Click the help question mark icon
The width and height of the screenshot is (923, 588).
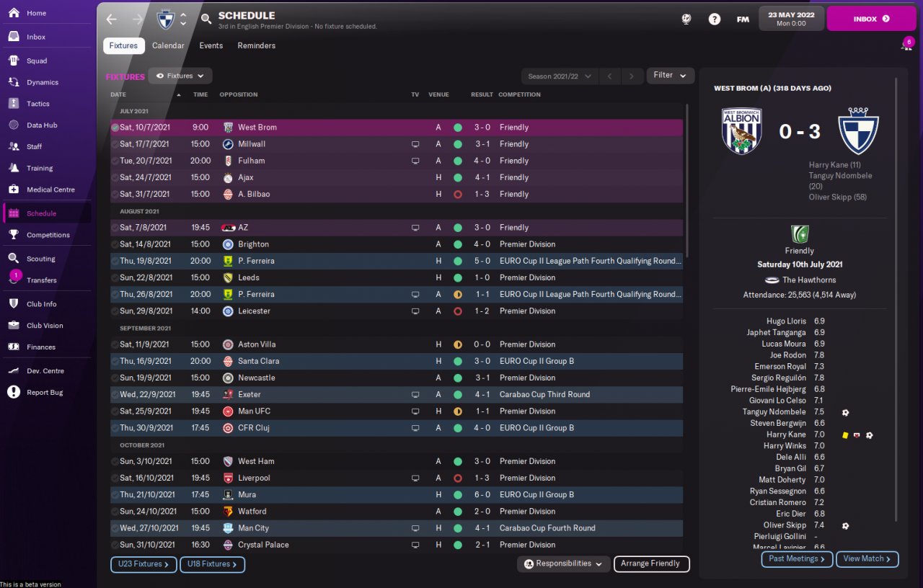tap(715, 19)
